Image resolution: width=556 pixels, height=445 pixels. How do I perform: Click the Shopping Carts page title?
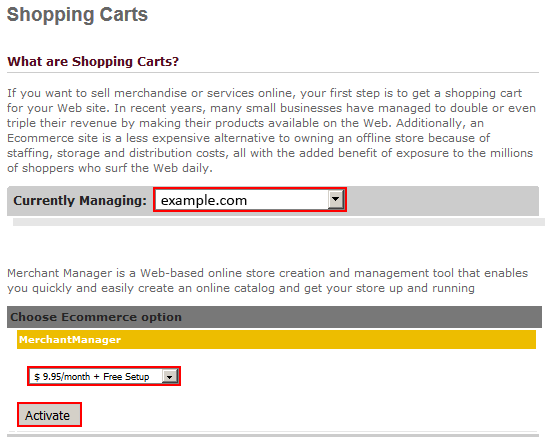pyautogui.click(x=77, y=15)
